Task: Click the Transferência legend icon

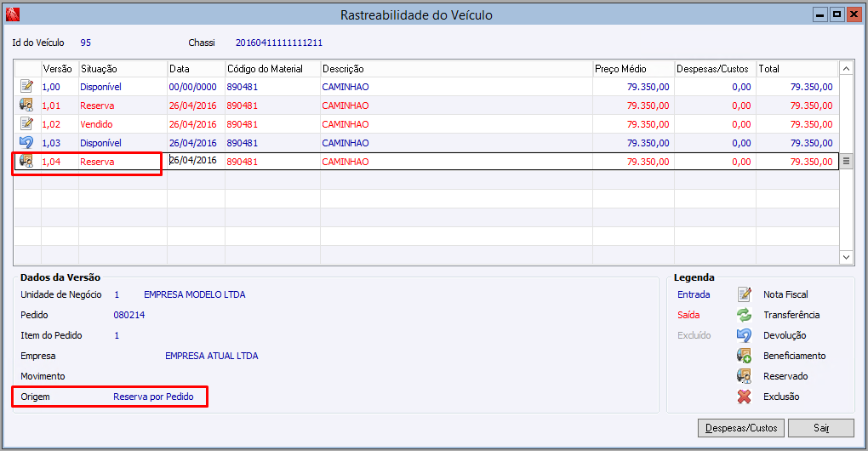Action: click(745, 315)
